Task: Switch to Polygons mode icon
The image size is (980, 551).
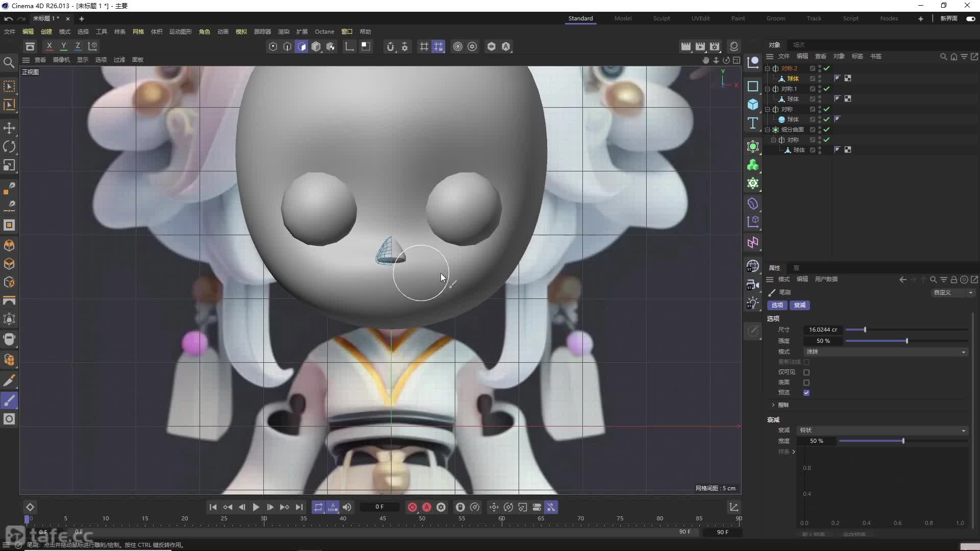Action: 302,46
